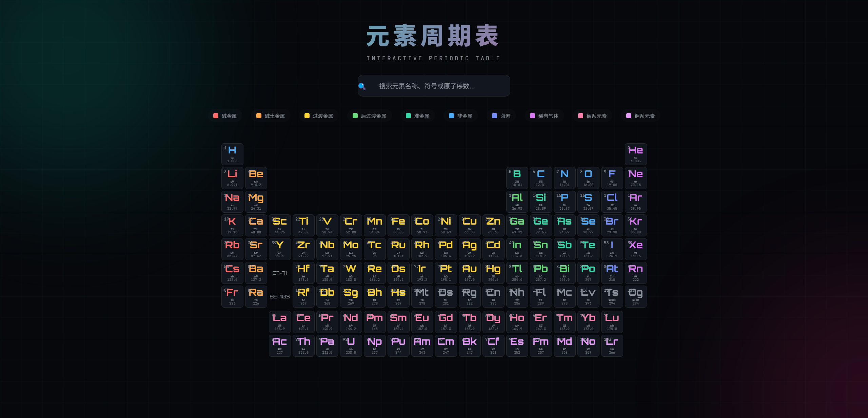The width and height of the screenshot is (868, 418).
Task: Select the 锕系元素 category filter
Action: pyautogui.click(x=640, y=116)
